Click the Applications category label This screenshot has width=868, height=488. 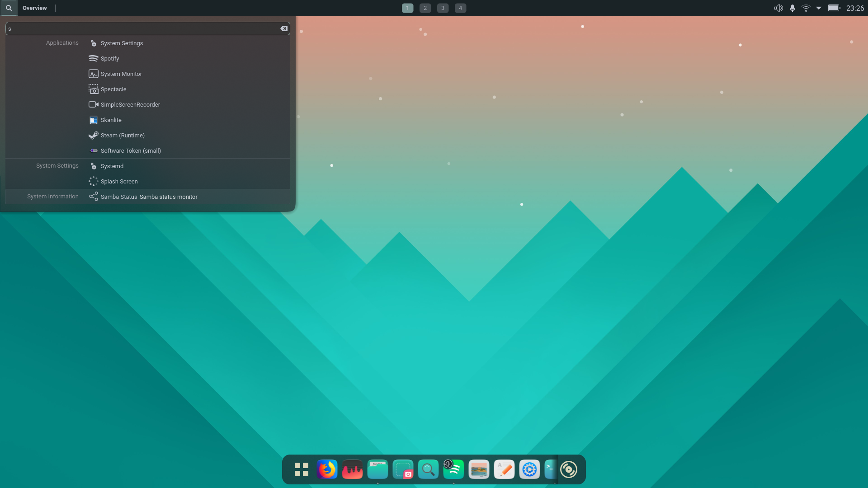[62, 43]
